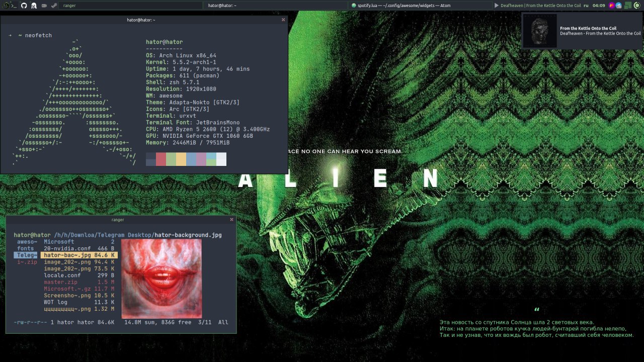644x362 pixels.
Task: Select the 'aweso~' folder in ranger
Action: coord(27,242)
